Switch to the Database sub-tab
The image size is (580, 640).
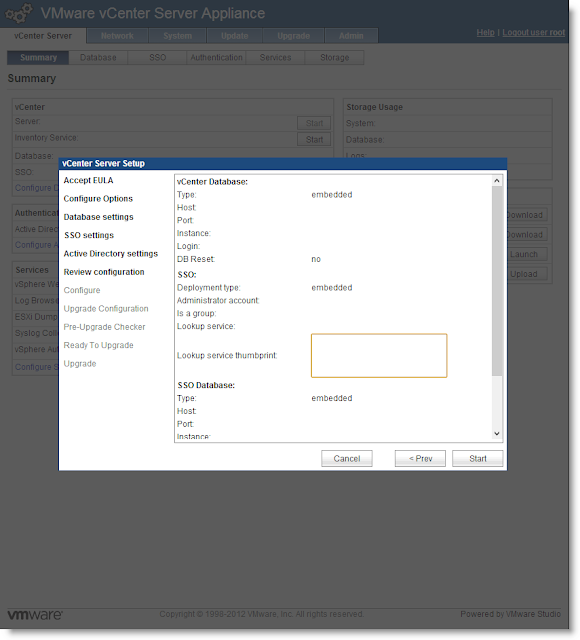click(98, 58)
